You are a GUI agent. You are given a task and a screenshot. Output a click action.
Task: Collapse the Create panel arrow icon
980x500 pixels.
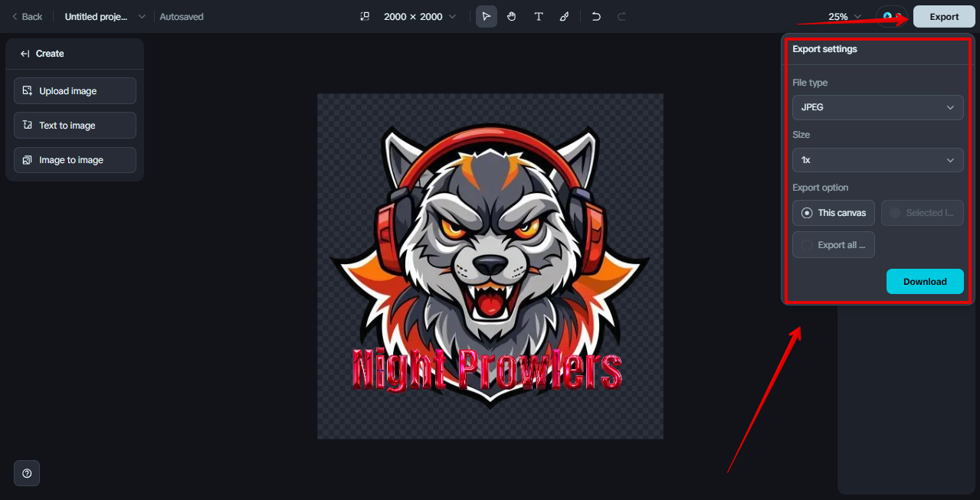pos(25,54)
